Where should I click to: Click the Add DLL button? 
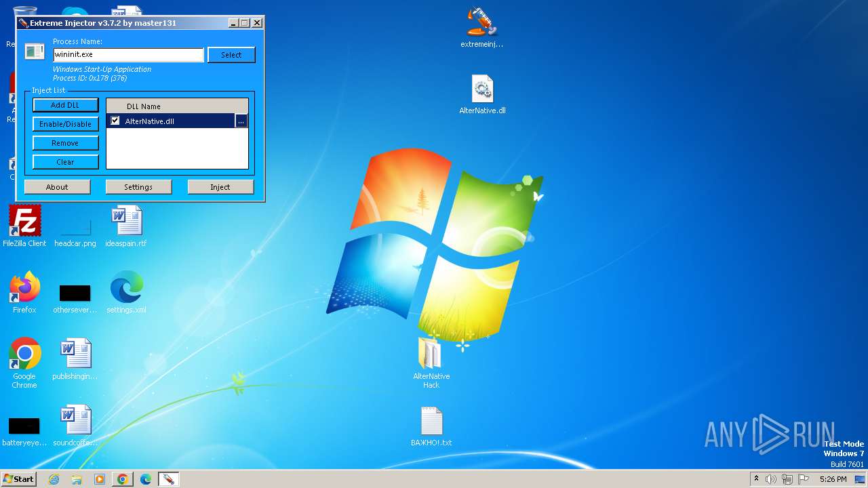(x=65, y=105)
